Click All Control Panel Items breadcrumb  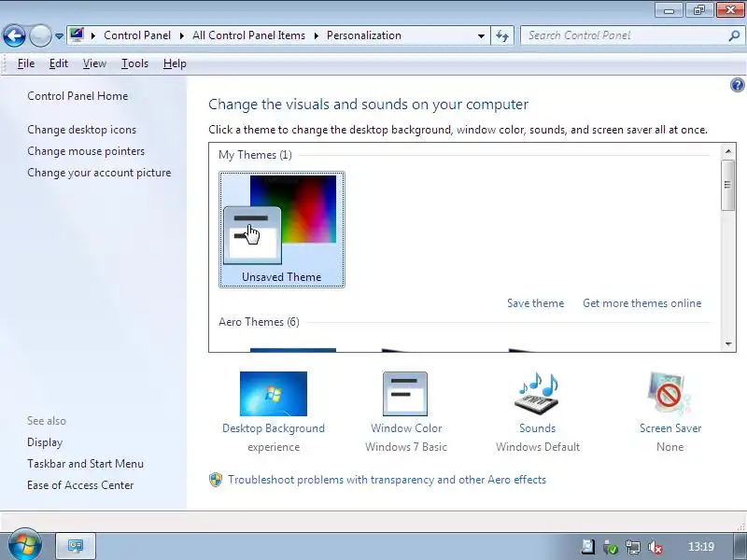pyautogui.click(x=248, y=35)
